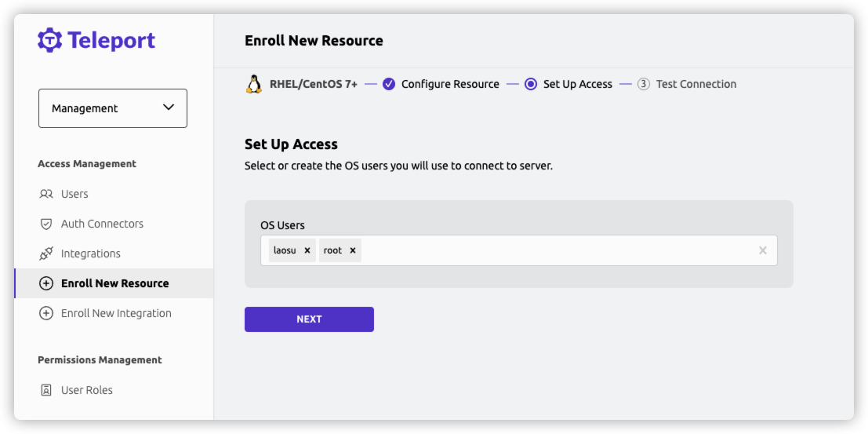Screen dimensions: 868x434
Task: Select the Set Up Access step indicator
Action: click(x=531, y=84)
